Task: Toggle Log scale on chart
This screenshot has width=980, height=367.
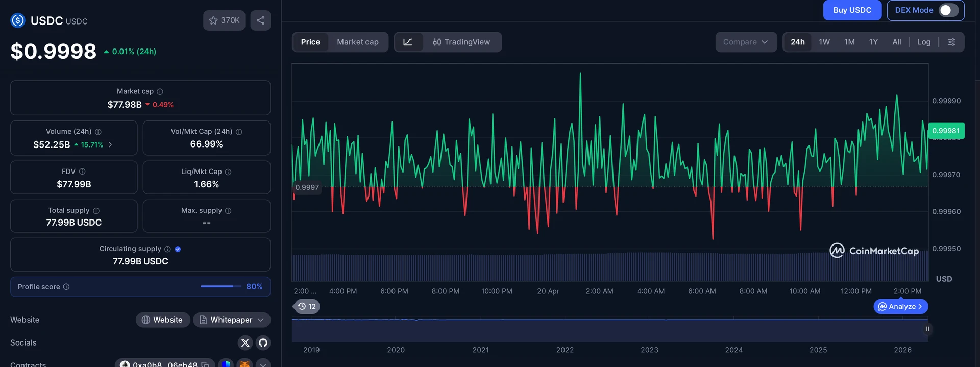Action: pyautogui.click(x=924, y=42)
